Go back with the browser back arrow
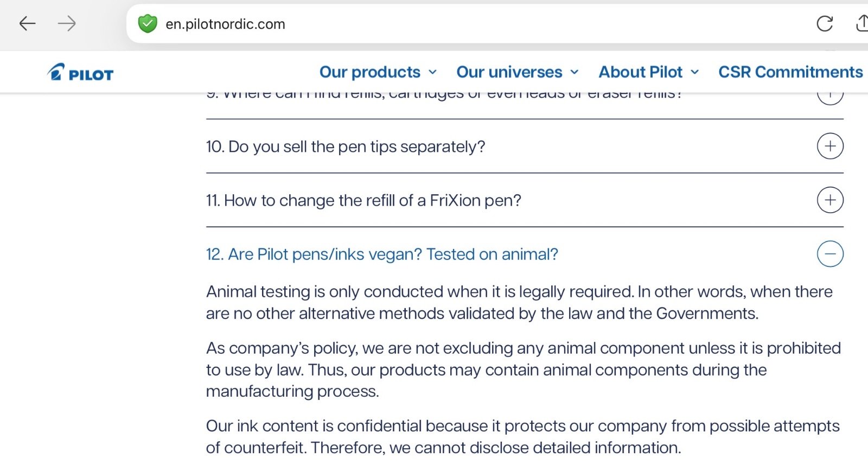 click(x=27, y=23)
